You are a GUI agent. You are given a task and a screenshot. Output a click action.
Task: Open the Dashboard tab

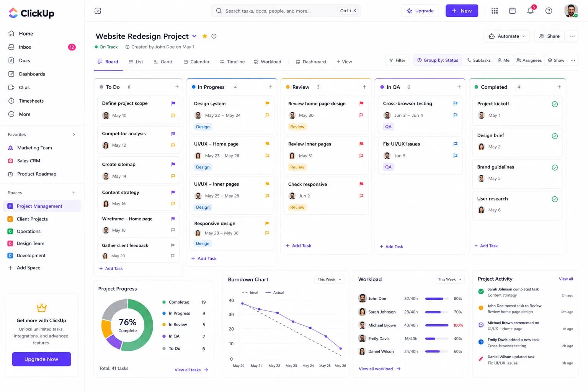311,62
